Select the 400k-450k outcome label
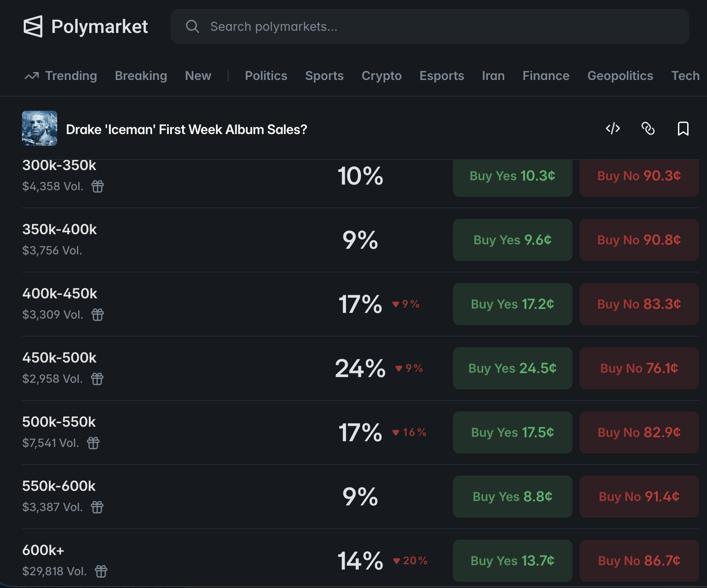 click(x=60, y=294)
